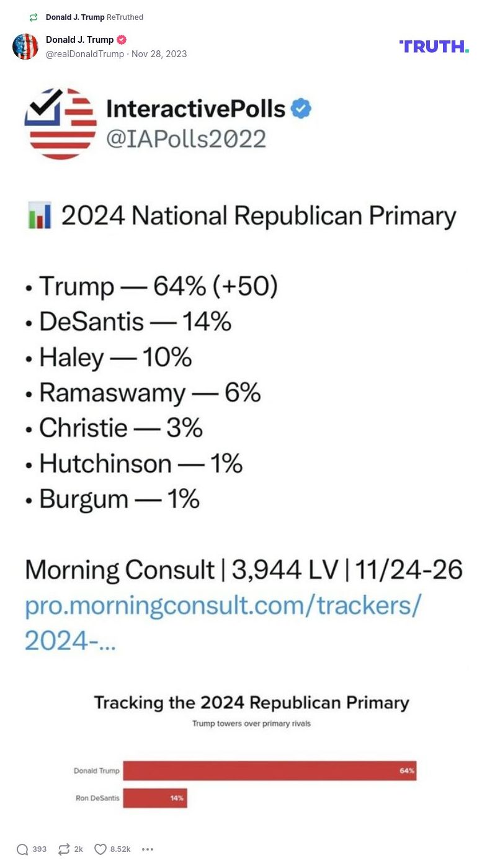Click the 8.52k like count
The height and width of the screenshot is (868, 482).
click(120, 849)
